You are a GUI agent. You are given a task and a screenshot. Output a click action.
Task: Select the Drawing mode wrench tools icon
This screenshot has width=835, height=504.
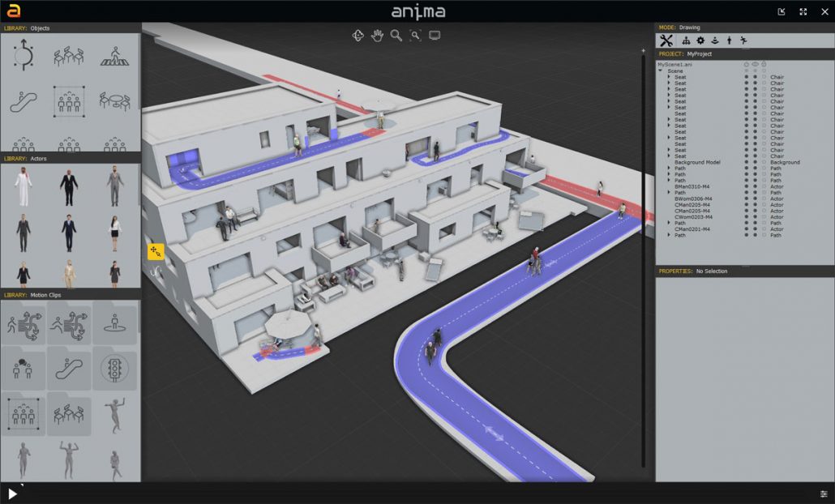tap(666, 41)
